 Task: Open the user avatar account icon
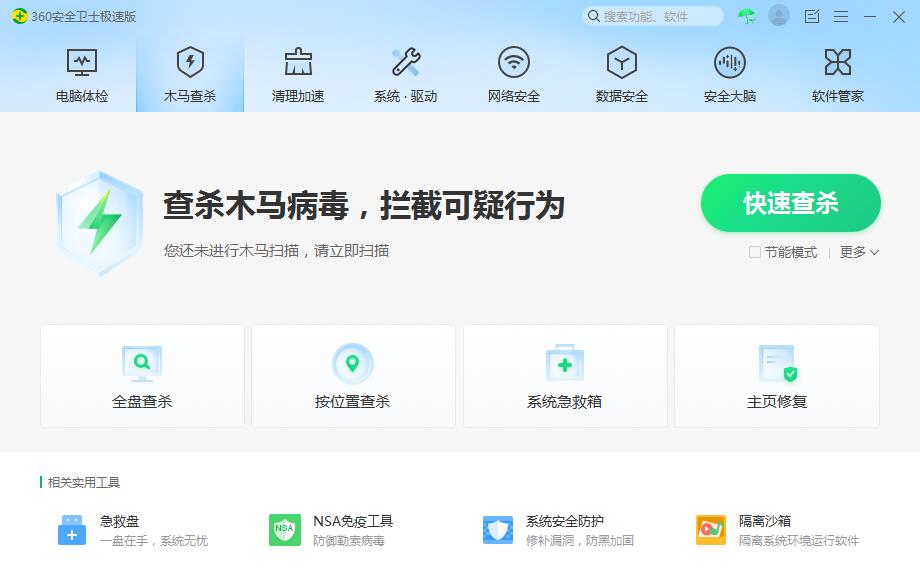[779, 16]
